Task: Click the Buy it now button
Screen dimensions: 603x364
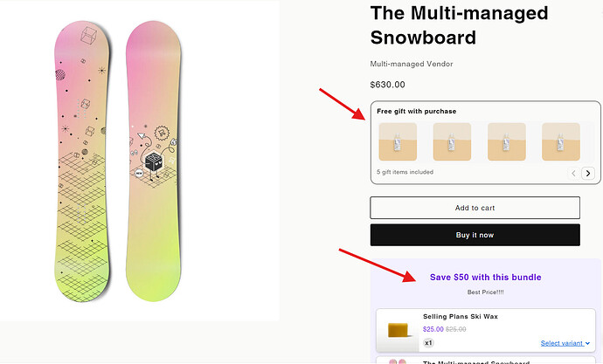Action: point(475,235)
